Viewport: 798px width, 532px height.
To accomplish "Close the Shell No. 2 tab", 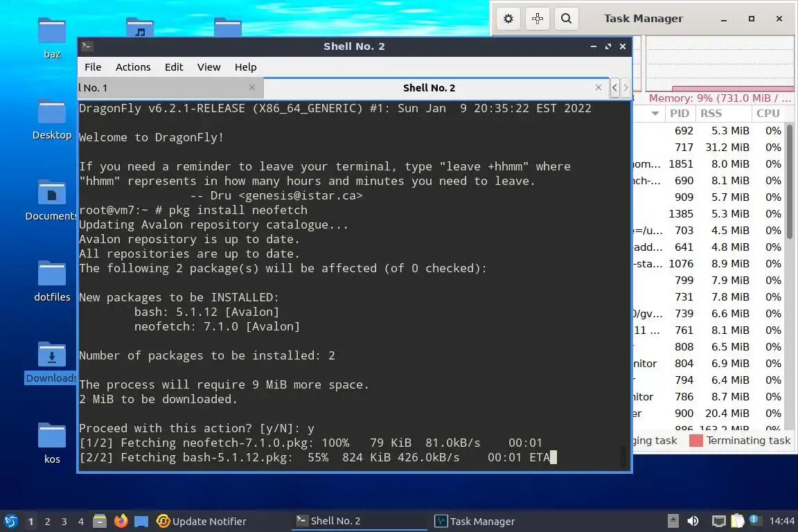I will pyautogui.click(x=598, y=87).
